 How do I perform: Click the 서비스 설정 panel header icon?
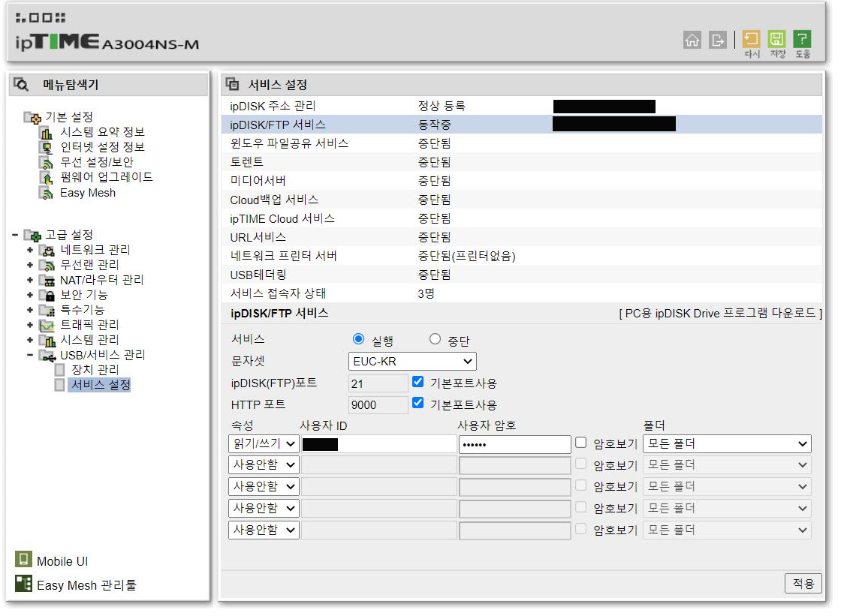click(232, 84)
